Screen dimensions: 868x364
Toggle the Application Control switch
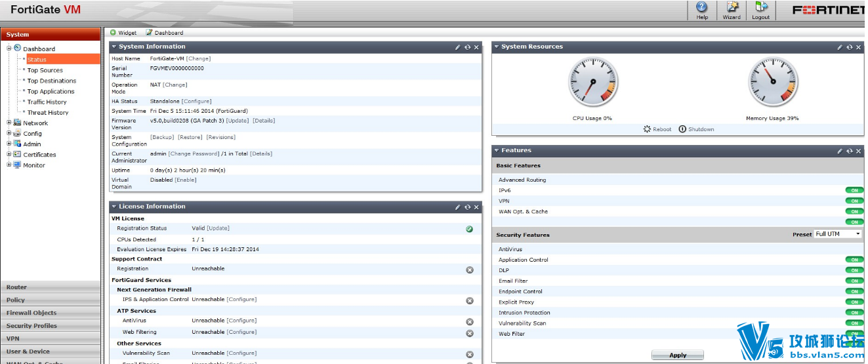pos(854,260)
